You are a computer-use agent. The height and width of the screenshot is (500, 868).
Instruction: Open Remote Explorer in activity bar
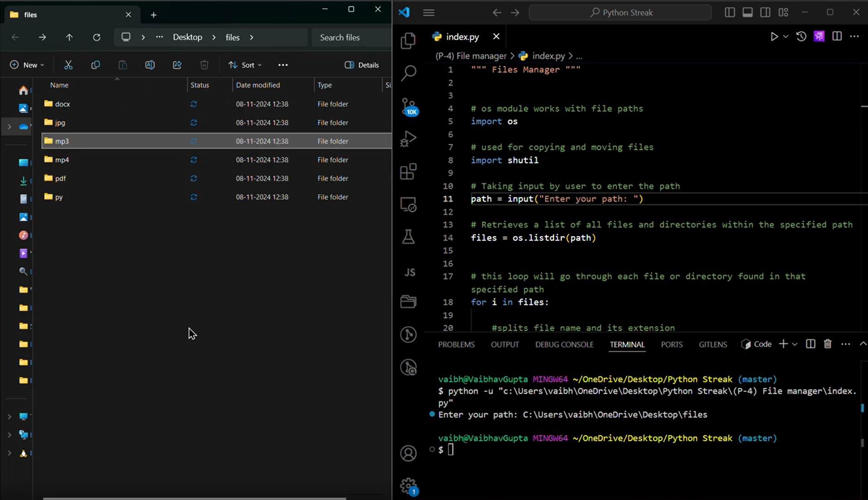[408, 205]
